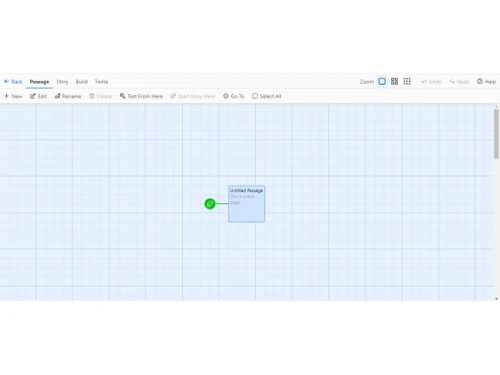Click the Redo button
Viewport: 500px width, 375px height.
pos(459,82)
